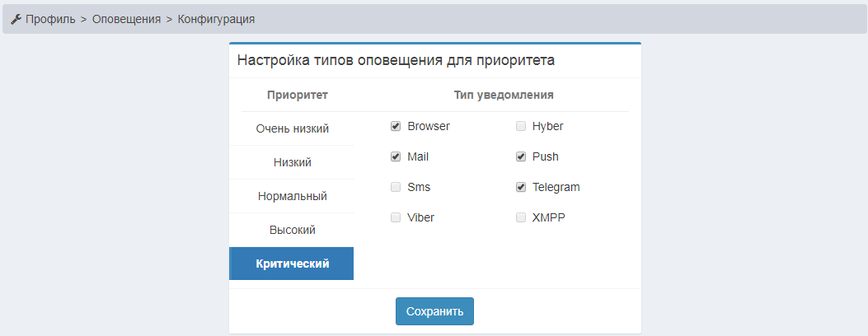Select the Критический priority tab
Image resolution: width=868 pixels, height=336 pixels.
pyautogui.click(x=292, y=264)
